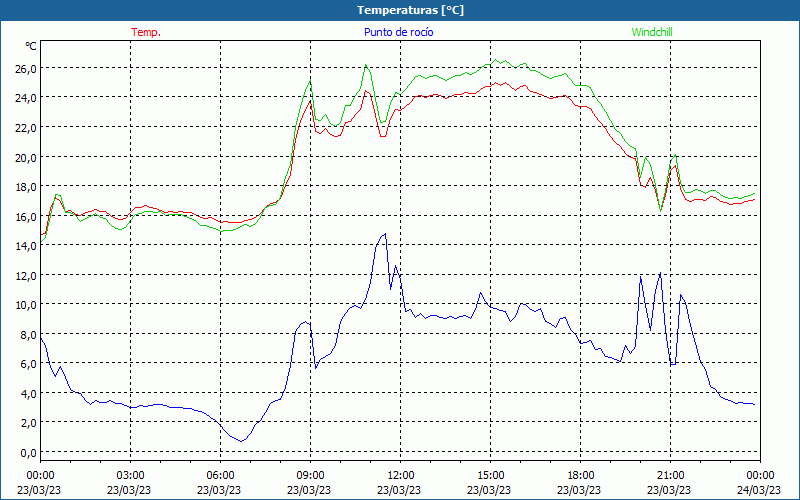This screenshot has width=800, height=500.
Task: Click the 6,0 y-axis value
Action: (28, 364)
